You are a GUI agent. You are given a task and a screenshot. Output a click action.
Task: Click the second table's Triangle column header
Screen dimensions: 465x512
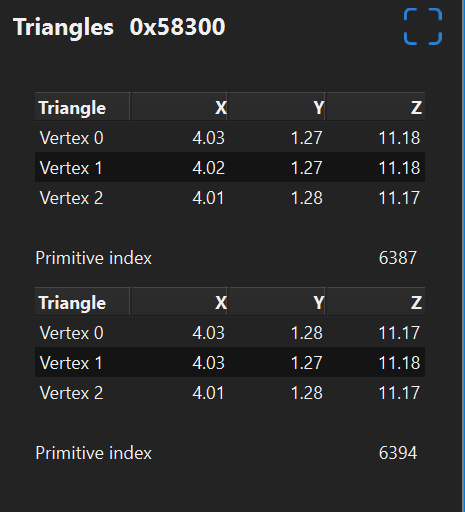coord(82,302)
